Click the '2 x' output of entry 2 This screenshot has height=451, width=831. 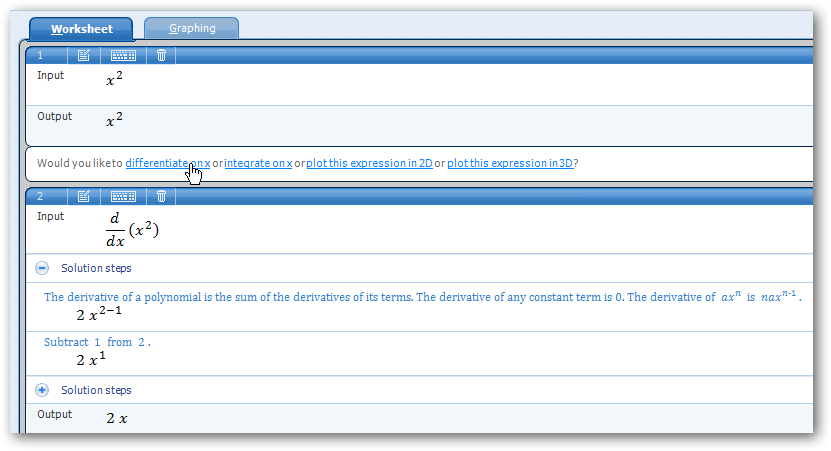coord(117,418)
